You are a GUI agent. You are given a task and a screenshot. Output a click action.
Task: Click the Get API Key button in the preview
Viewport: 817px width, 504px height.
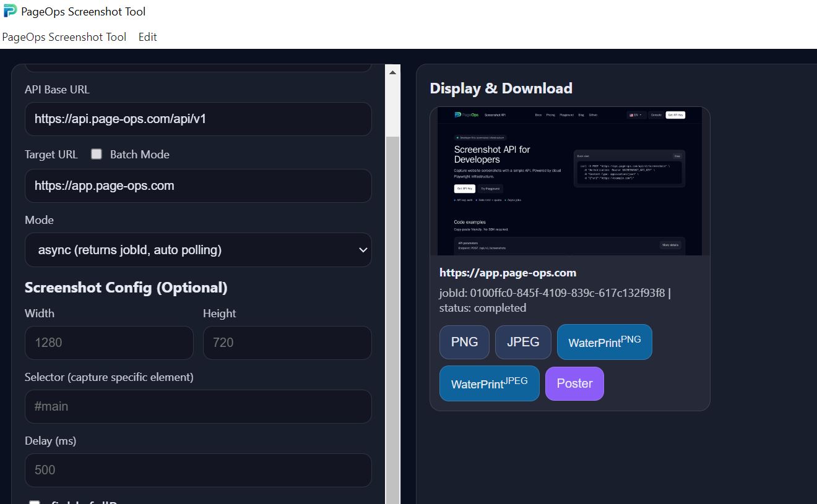point(676,115)
